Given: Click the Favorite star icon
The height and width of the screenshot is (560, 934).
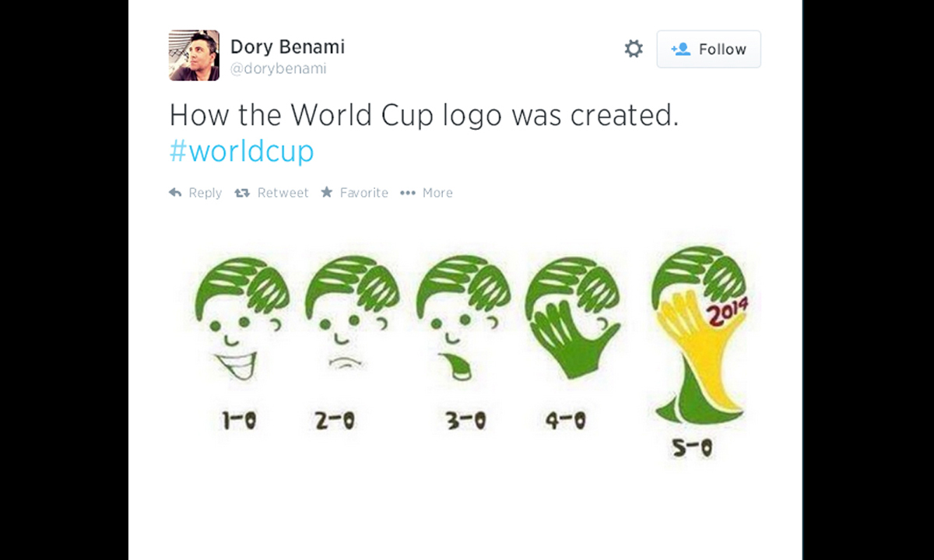Looking at the screenshot, I should pyautogui.click(x=327, y=193).
